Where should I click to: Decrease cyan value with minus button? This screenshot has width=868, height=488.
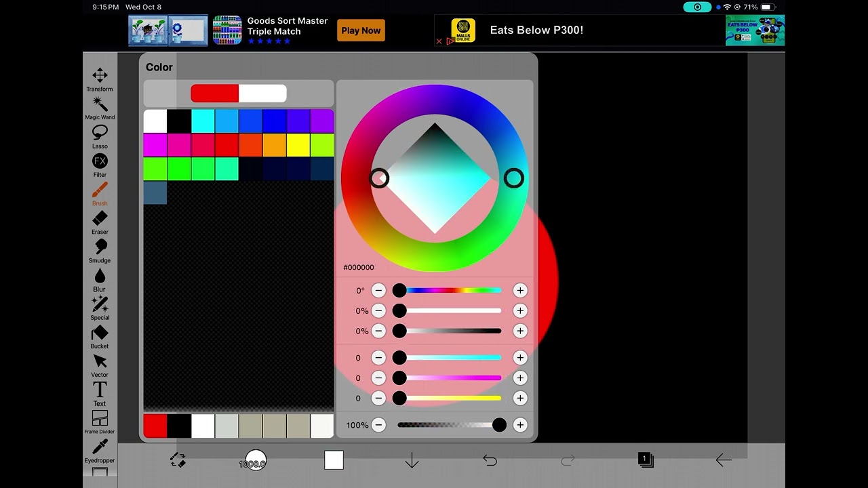[379, 358]
